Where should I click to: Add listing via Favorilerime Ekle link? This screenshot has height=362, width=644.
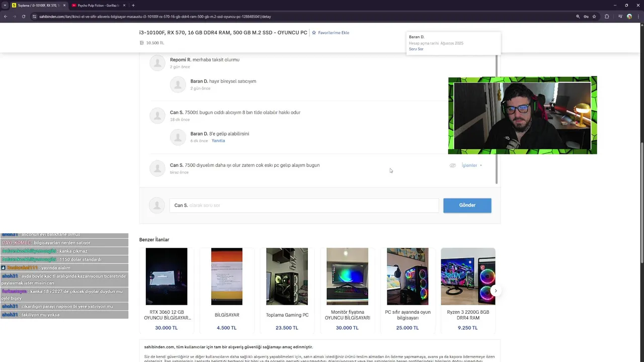(x=334, y=33)
